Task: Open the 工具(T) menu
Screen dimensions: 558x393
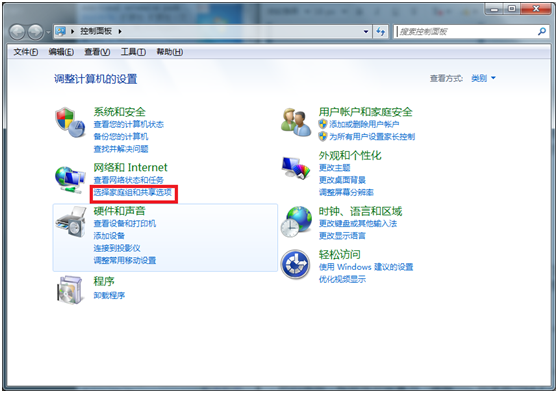Action: tap(133, 52)
